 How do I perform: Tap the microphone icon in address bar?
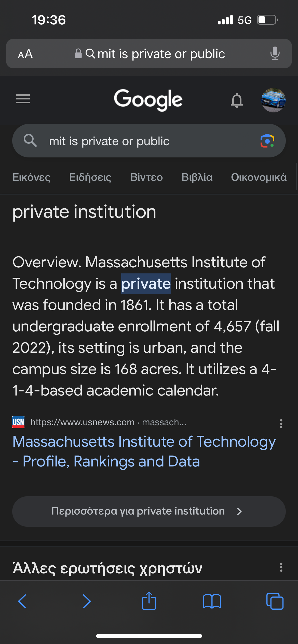pyautogui.click(x=275, y=53)
